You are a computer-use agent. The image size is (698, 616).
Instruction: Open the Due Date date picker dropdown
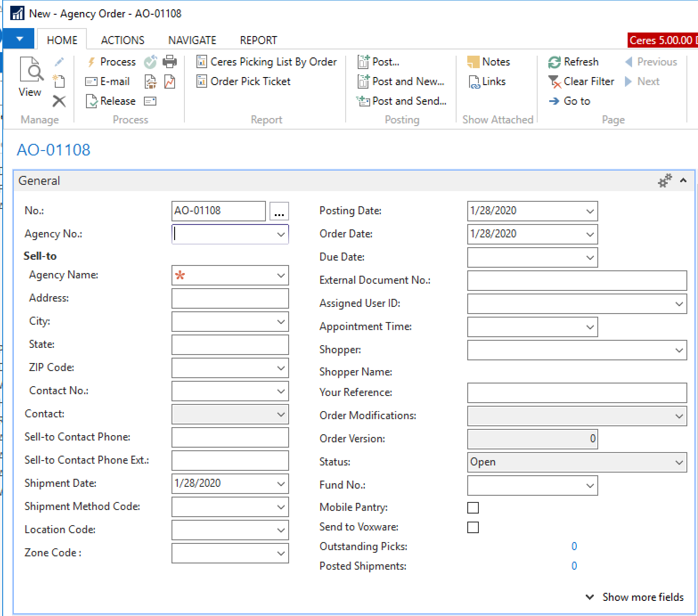pos(590,257)
